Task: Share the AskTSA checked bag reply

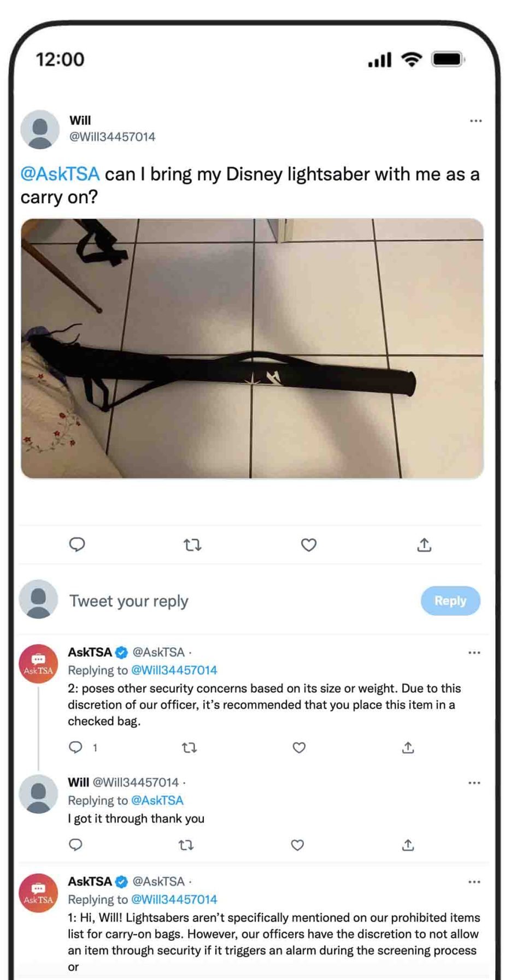Action: pyautogui.click(x=408, y=747)
